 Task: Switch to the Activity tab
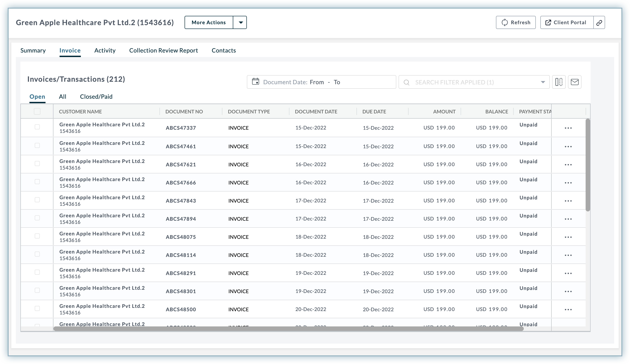click(105, 50)
